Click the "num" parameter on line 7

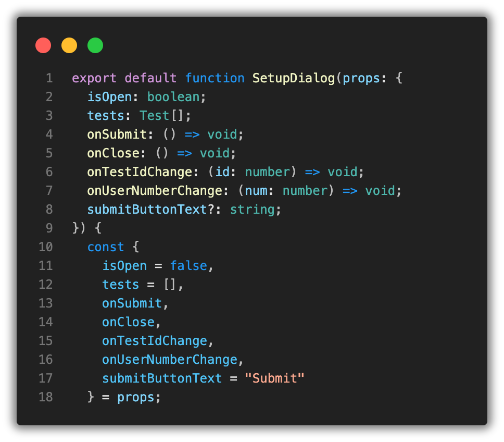coord(256,190)
